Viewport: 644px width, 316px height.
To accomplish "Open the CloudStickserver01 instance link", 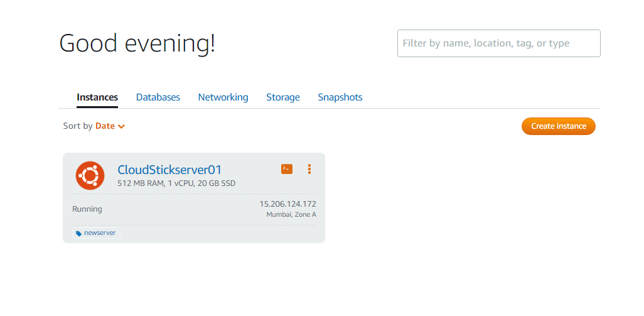I will coord(169,170).
